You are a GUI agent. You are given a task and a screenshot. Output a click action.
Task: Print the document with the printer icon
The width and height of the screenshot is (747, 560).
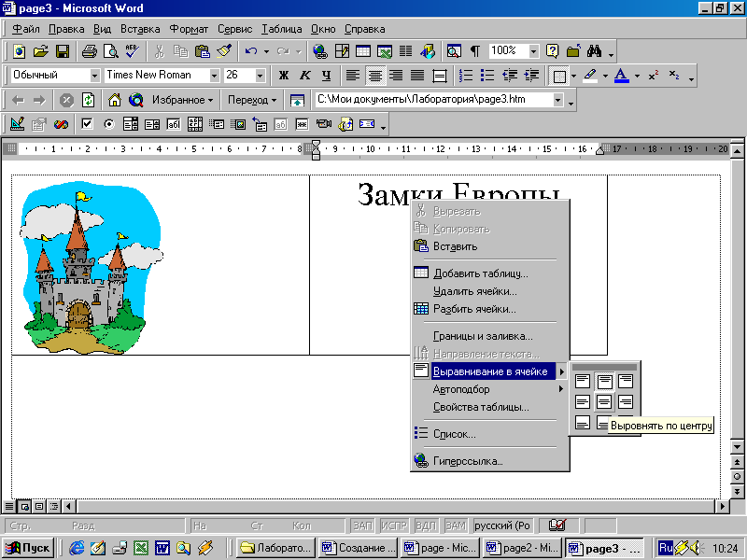(89, 51)
